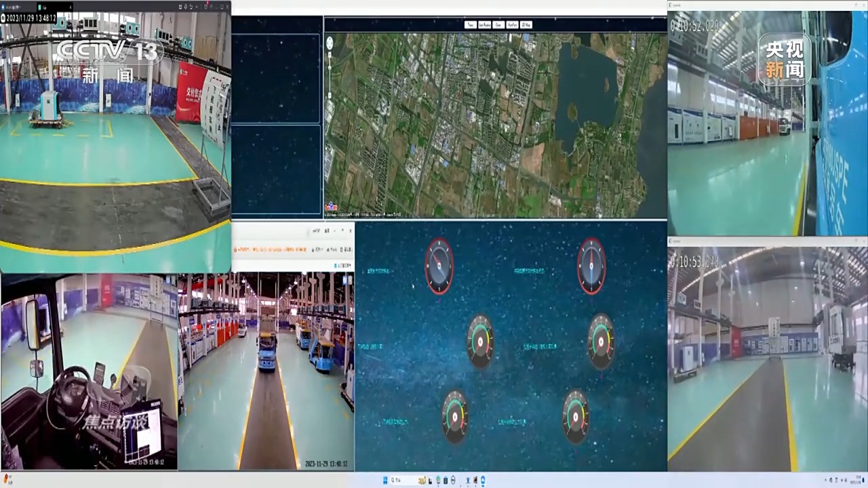The height and width of the screenshot is (488, 868).
Task: Click the last map toolbar button
Action: pyautogui.click(x=526, y=25)
